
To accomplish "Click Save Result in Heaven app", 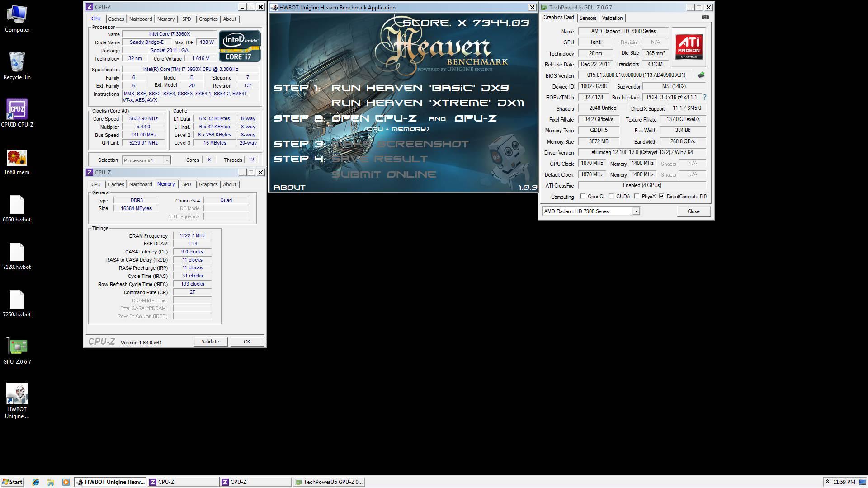I will coord(379,159).
